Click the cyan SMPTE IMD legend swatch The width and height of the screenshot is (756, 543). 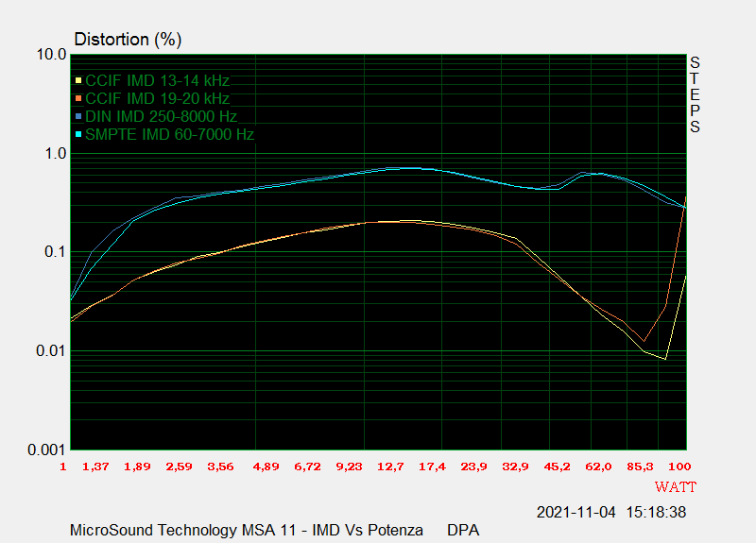click(x=78, y=134)
